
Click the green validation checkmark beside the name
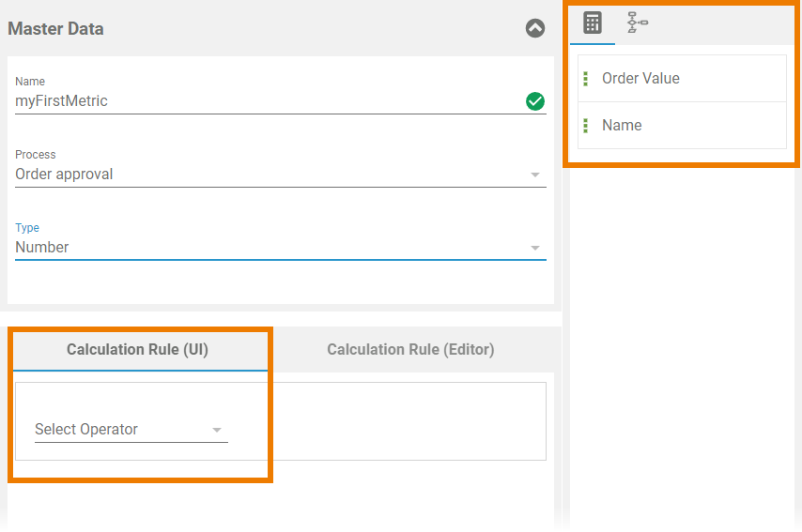tap(535, 101)
